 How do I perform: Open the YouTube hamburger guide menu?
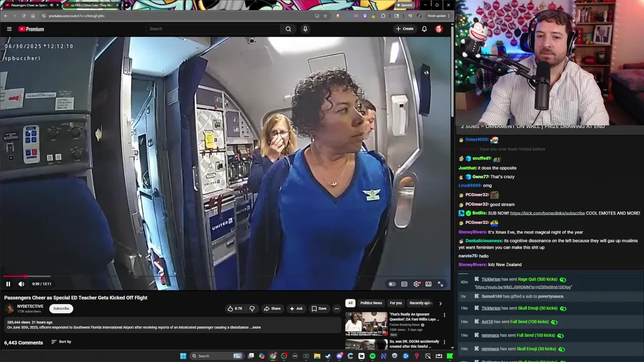tap(9, 29)
